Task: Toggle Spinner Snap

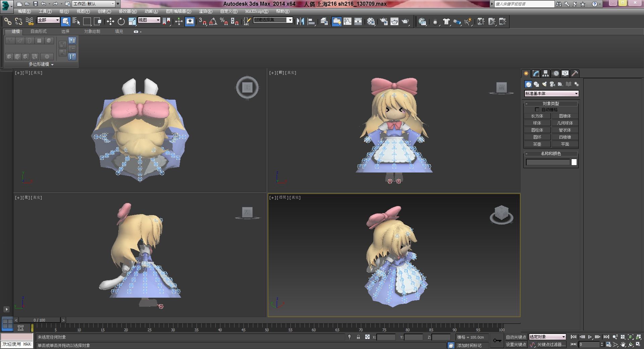Action: (x=235, y=21)
